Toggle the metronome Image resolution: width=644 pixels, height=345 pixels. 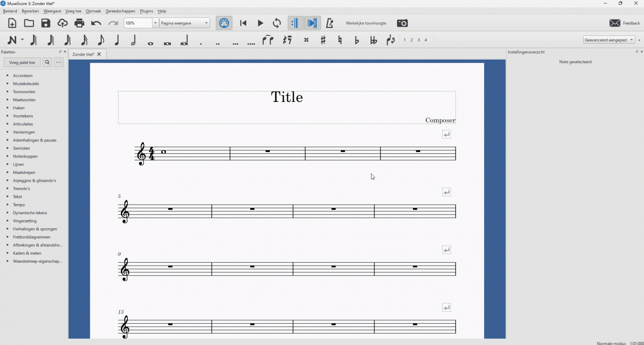(x=330, y=23)
